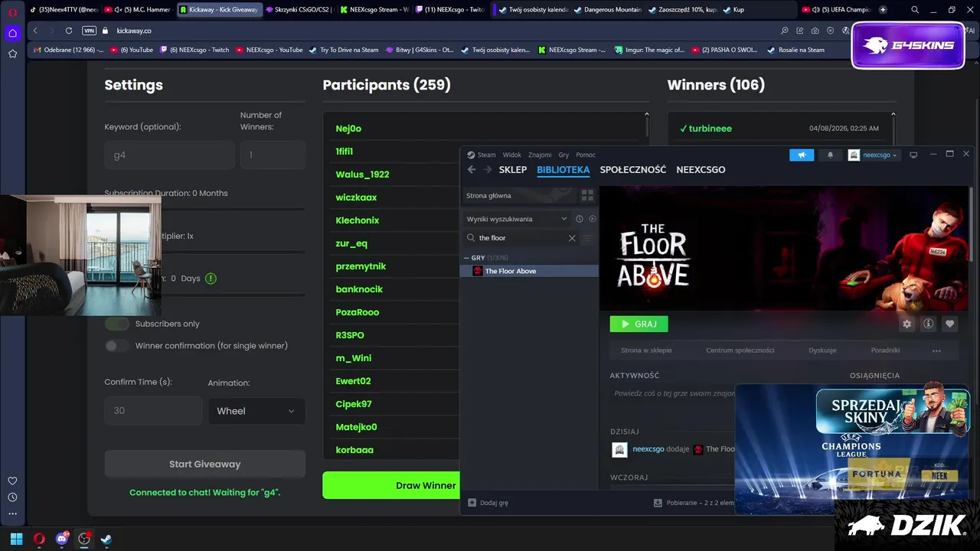Open Discord from the taskbar

[x=62, y=539]
